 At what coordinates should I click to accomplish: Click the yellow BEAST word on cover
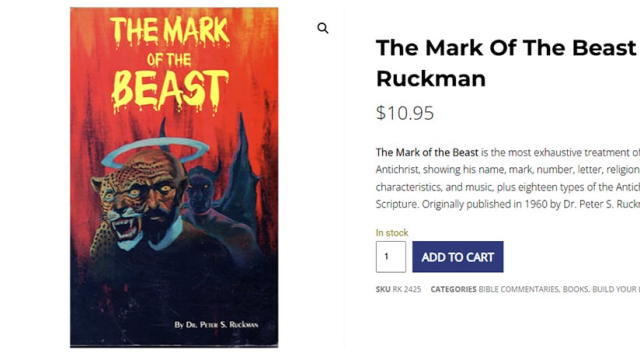point(169,91)
